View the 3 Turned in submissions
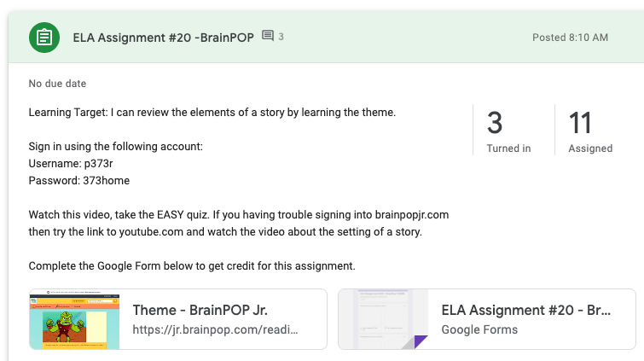644x361 pixels. tap(508, 131)
